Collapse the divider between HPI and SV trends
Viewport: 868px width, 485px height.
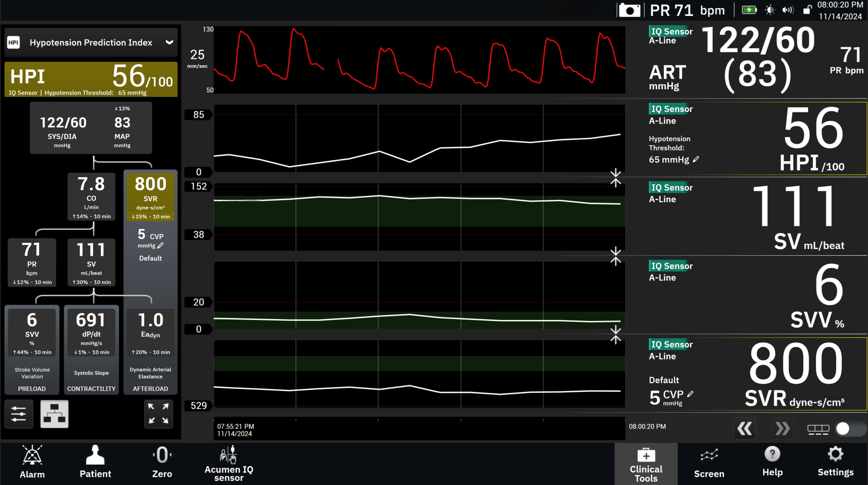[615, 178]
